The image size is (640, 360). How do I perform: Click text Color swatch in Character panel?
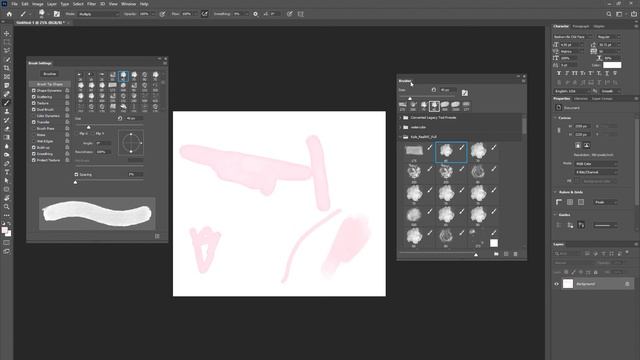pyautogui.click(x=612, y=65)
